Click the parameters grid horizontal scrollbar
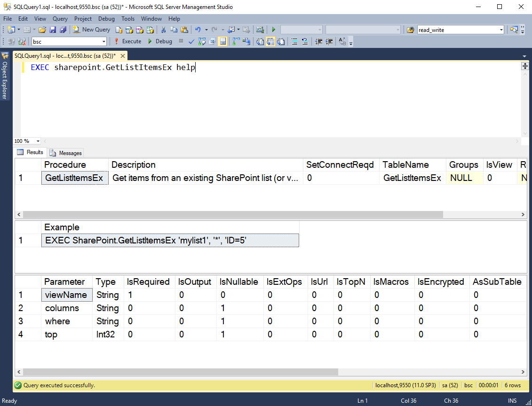The width and height of the screenshot is (532, 406). [x=181, y=372]
